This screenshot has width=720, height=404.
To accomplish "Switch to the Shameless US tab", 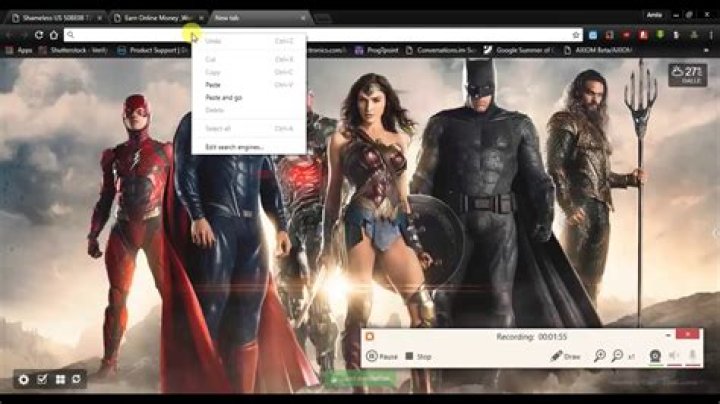I will (x=56, y=18).
